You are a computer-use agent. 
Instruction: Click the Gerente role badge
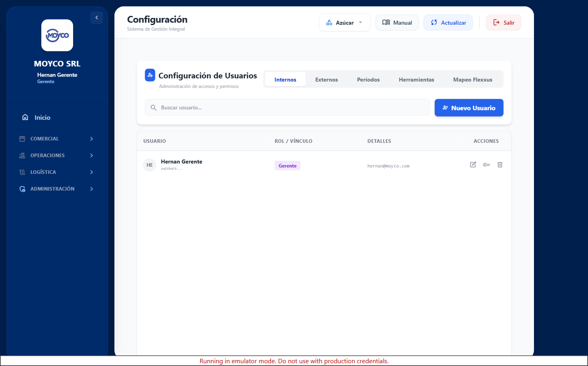[288, 165]
